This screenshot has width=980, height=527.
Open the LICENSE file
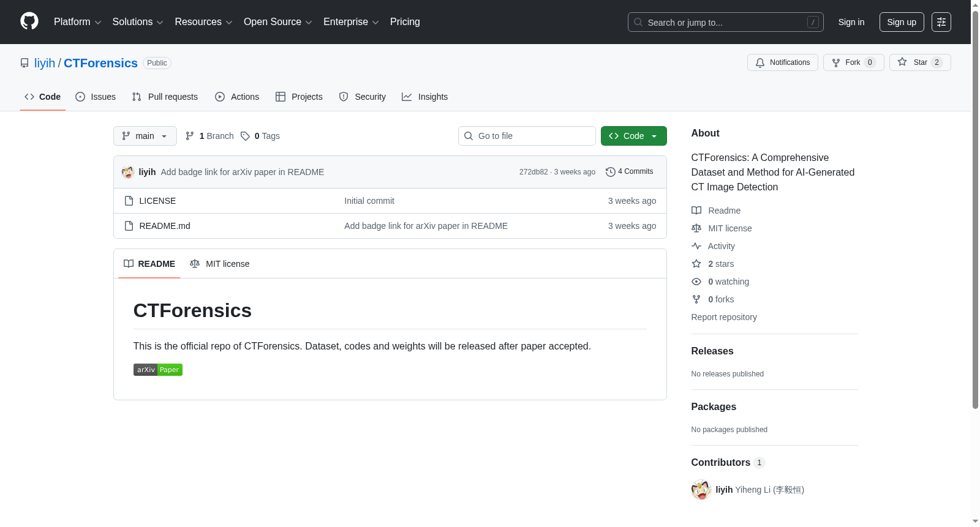tap(157, 201)
